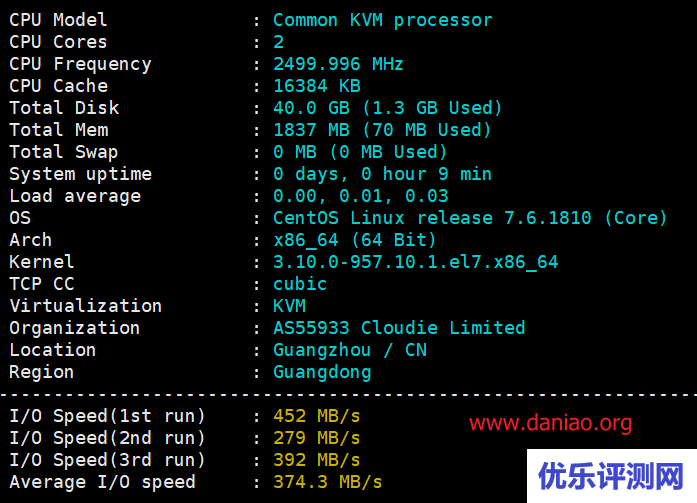This screenshot has height=503, width=697.
Task: Click the Guangzhou / CN location value
Action: [350, 350]
